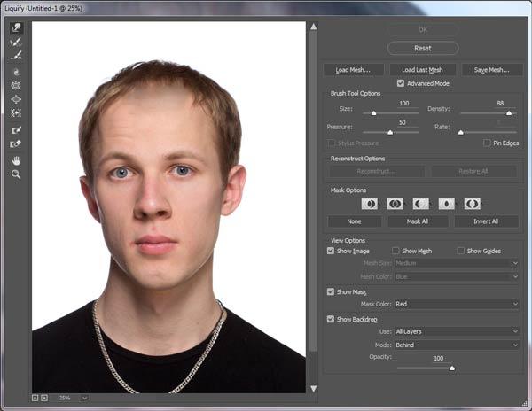Pick the Twirl Clockwise tool
Screen dimensions: 532x411
click(16, 71)
